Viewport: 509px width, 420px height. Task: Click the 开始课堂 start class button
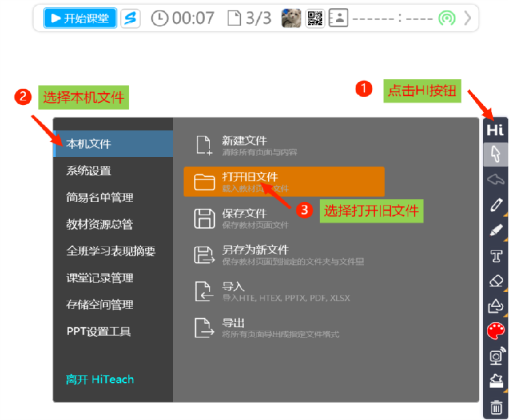click(80, 18)
